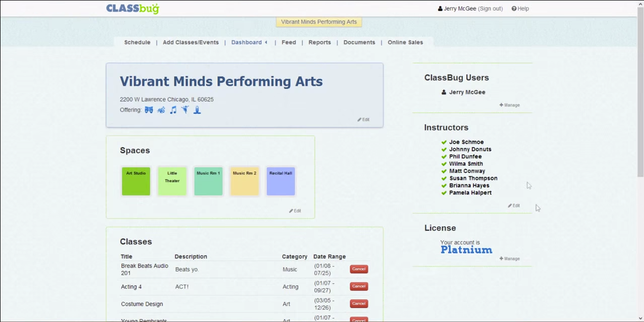Click the Date Range column header
Viewport: 644px width, 322px height.
(x=329, y=257)
